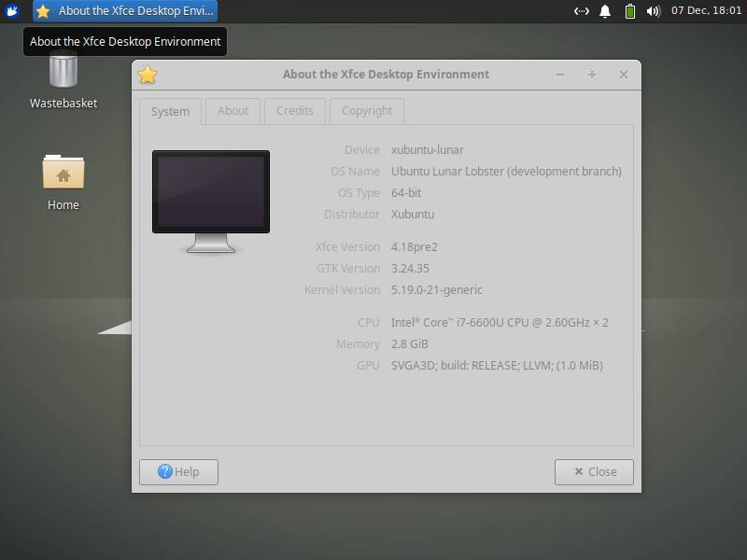The width and height of the screenshot is (747, 560).
Task: Click the OS Name label
Action: 355,172
